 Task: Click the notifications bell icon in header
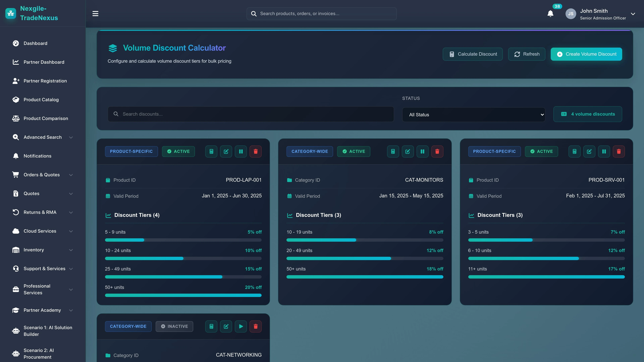(550, 13)
